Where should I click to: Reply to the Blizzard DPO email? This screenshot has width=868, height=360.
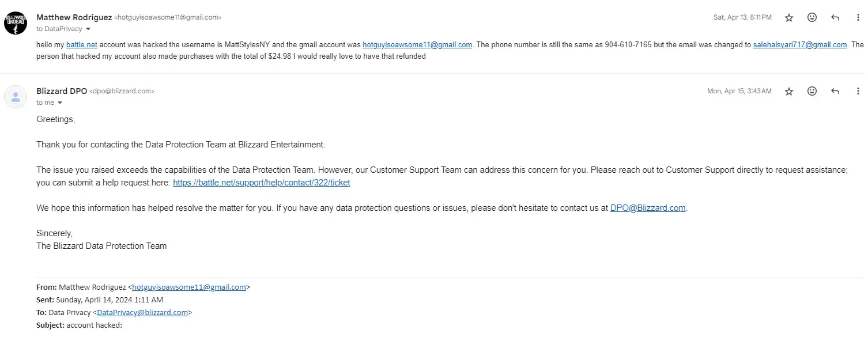835,92
